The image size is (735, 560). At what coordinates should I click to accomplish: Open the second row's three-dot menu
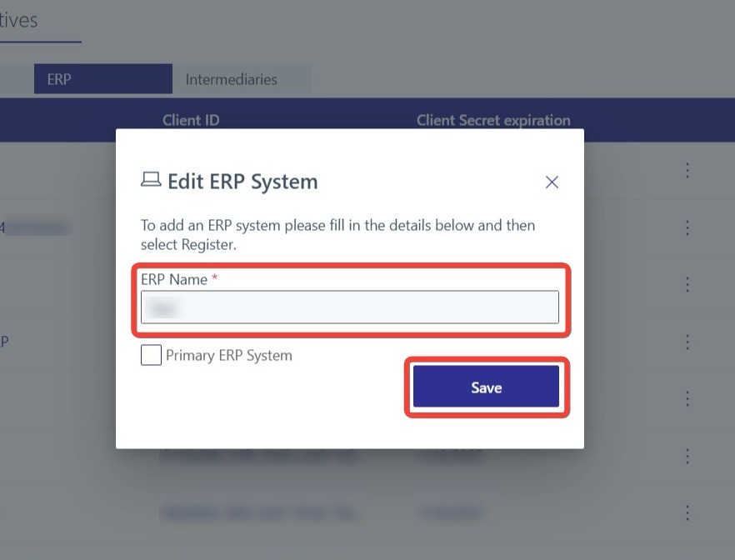[687, 227]
